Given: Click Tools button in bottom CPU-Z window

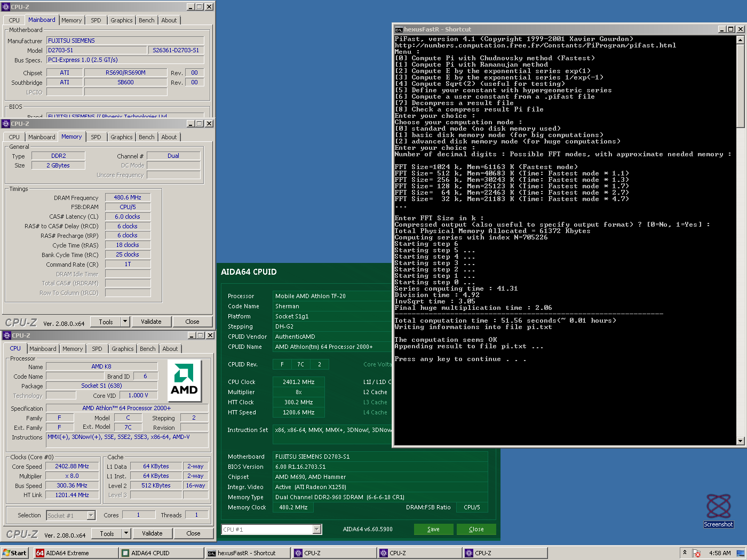Looking at the screenshot, I should click(x=107, y=533).
